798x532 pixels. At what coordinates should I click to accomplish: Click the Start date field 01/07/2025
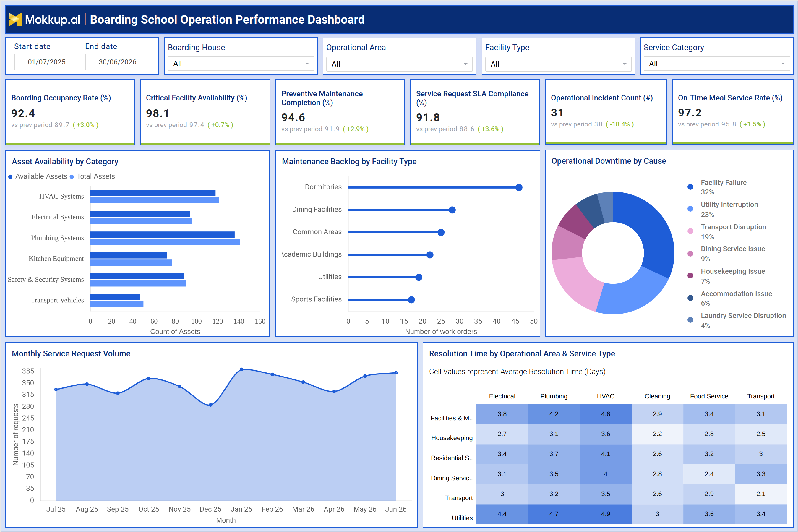click(x=47, y=62)
